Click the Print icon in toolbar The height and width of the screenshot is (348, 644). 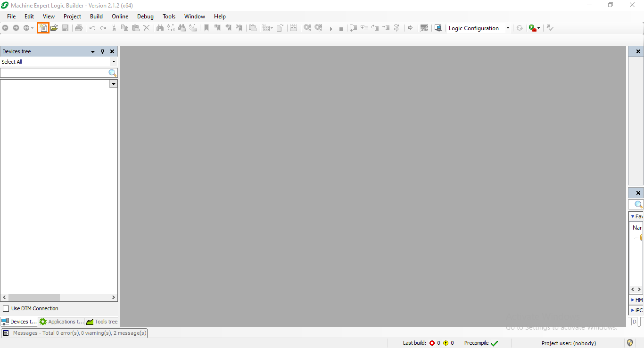[x=79, y=28]
